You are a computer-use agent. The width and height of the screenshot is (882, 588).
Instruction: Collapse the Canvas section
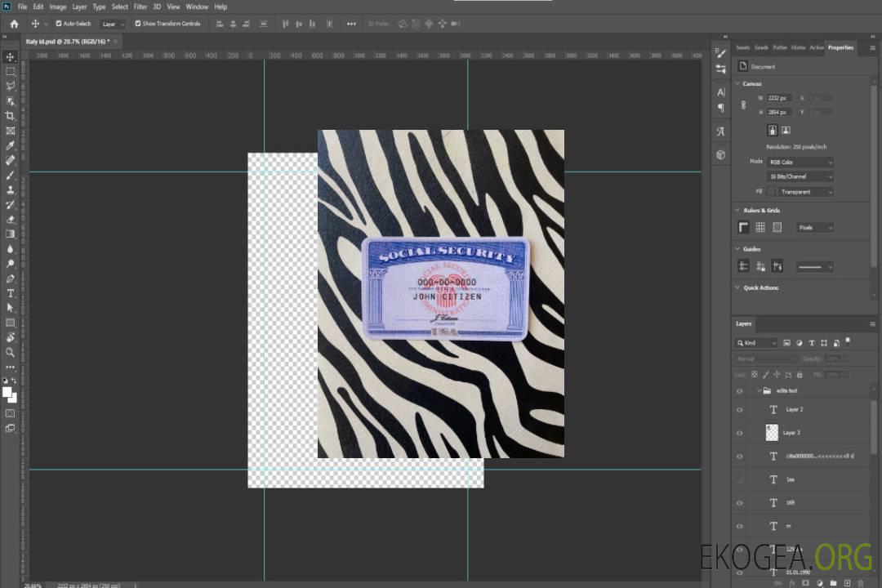737,83
